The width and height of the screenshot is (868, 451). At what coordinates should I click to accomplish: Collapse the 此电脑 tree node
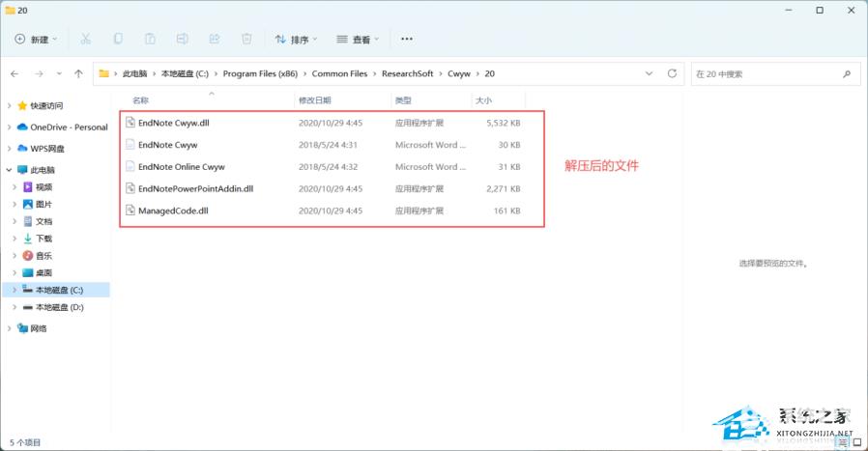[x=9, y=170]
